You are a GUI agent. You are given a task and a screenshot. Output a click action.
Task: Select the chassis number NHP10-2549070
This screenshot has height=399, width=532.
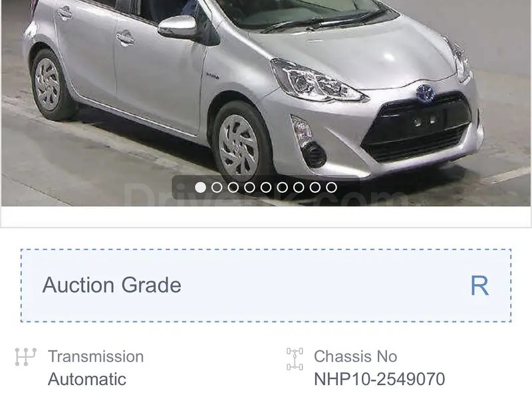coord(379,379)
